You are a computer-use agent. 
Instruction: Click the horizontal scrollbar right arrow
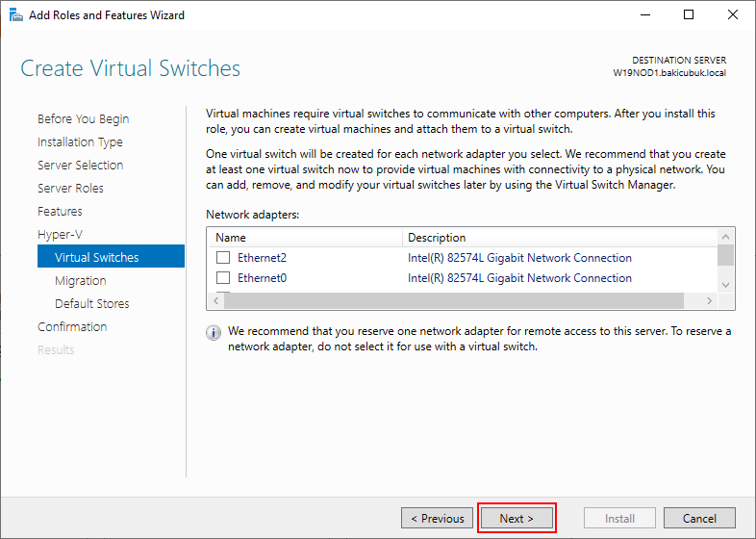click(x=710, y=301)
